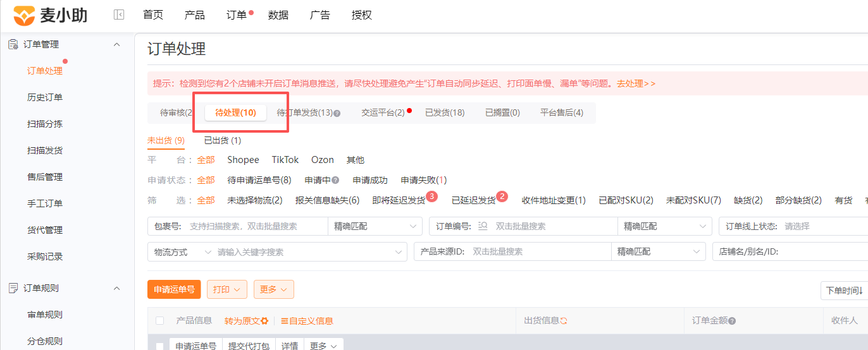
Task: Expand the 更多 dropdown in the order row
Action: [x=324, y=346]
